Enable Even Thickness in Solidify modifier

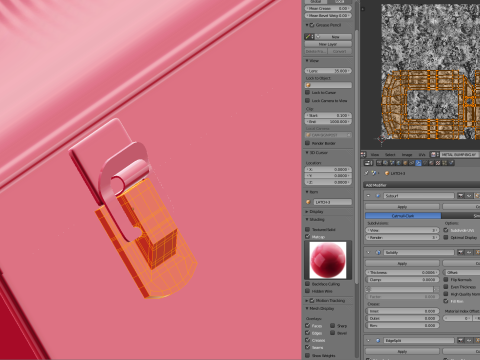click(x=446, y=287)
